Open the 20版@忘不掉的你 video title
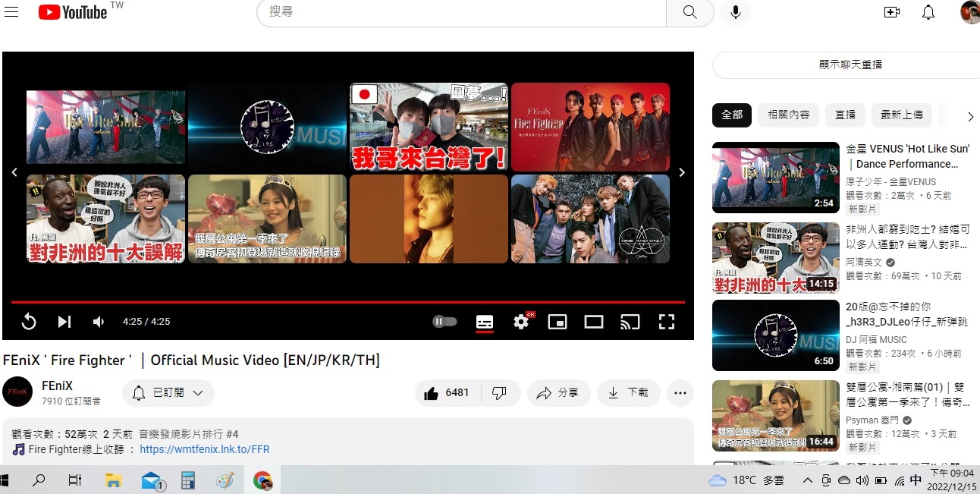 (906, 314)
